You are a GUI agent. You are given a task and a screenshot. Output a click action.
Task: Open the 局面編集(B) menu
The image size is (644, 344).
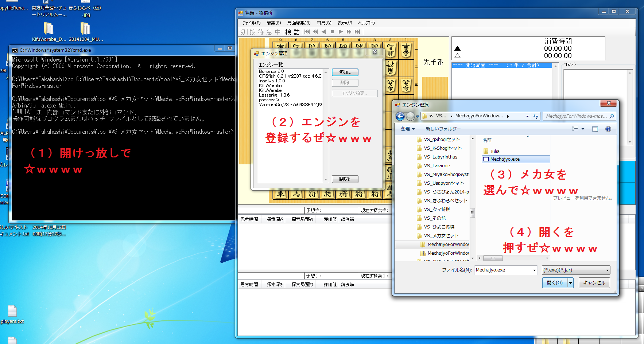click(299, 23)
